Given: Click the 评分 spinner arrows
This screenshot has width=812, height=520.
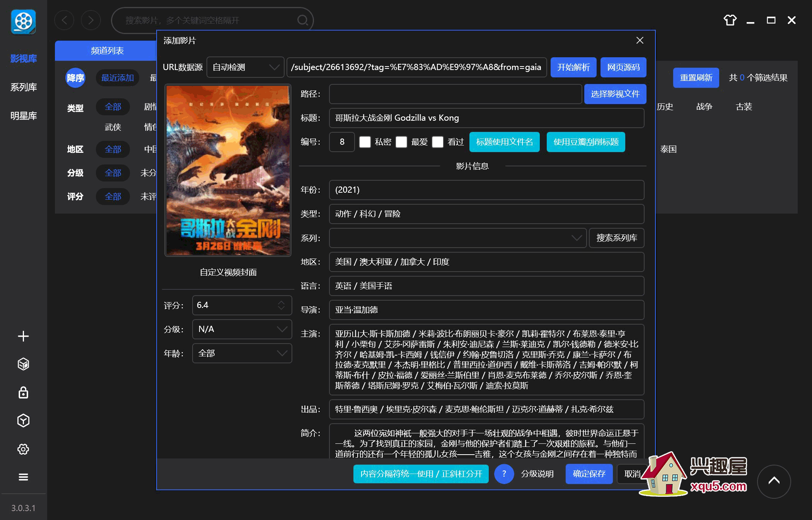Looking at the screenshot, I should [x=281, y=305].
